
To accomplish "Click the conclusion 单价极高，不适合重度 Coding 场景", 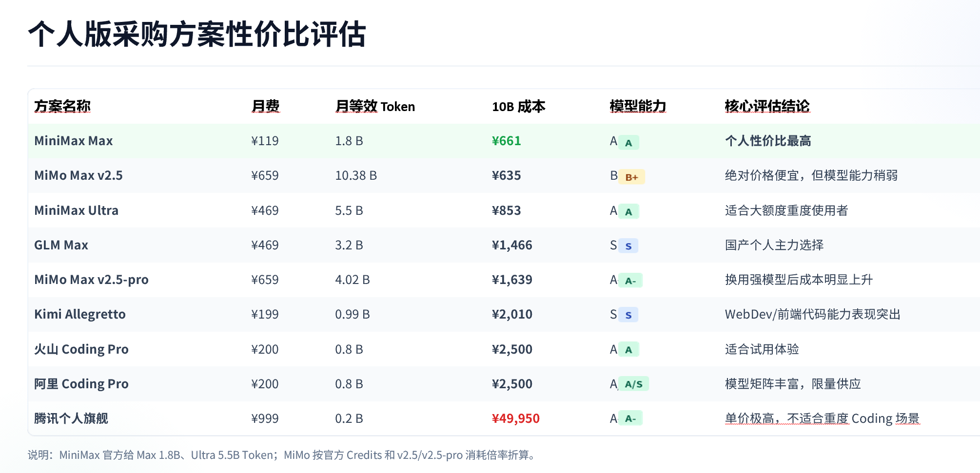I will click(x=822, y=418).
